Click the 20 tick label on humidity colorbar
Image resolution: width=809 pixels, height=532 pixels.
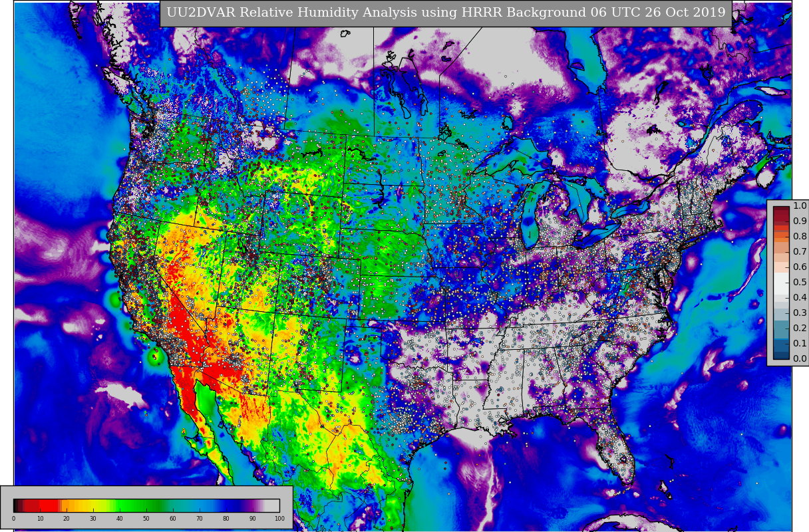[x=67, y=519]
